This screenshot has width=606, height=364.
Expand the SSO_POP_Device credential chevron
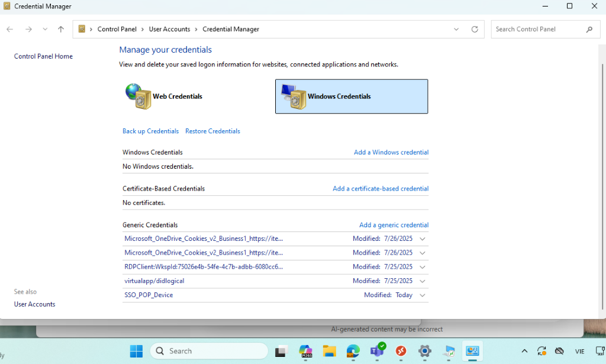tap(423, 295)
